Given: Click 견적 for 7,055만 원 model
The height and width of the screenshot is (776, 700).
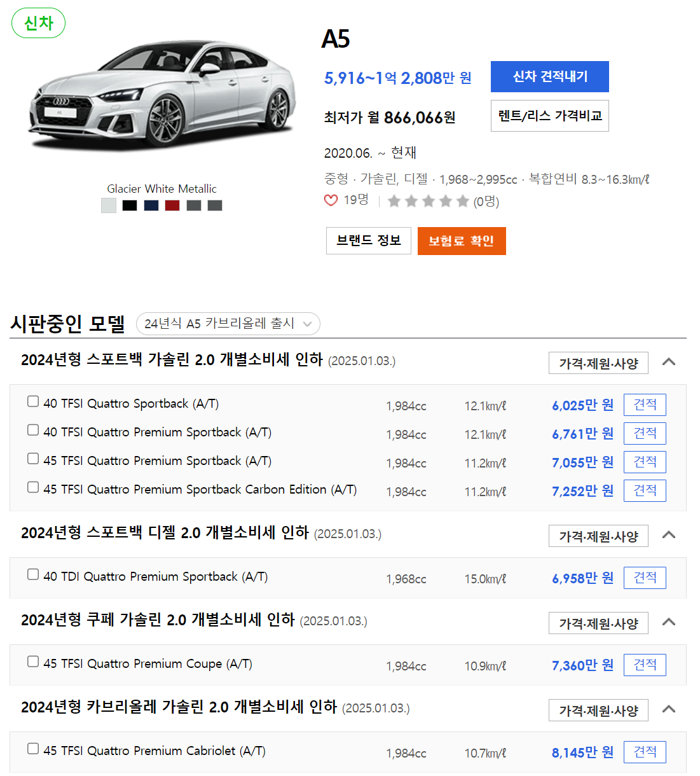Looking at the screenshot, I should pyautogui.click(x=645, y=462).
